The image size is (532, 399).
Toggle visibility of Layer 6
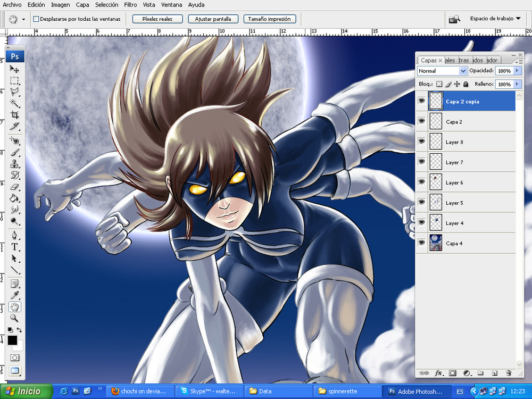pyautogui.click(x=422, y=182)
